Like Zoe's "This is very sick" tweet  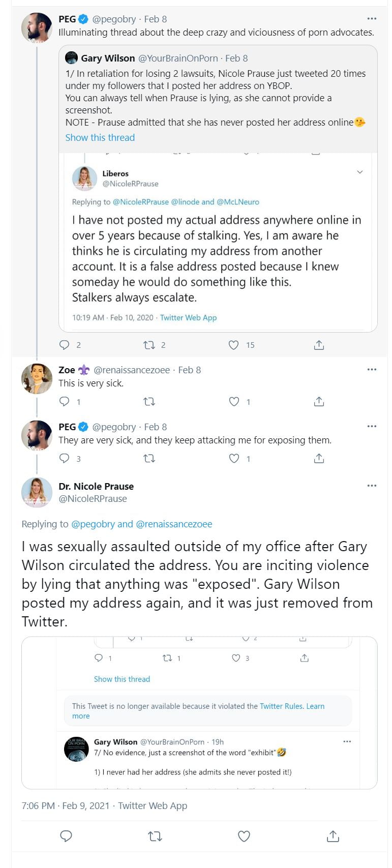click(234, 402)
